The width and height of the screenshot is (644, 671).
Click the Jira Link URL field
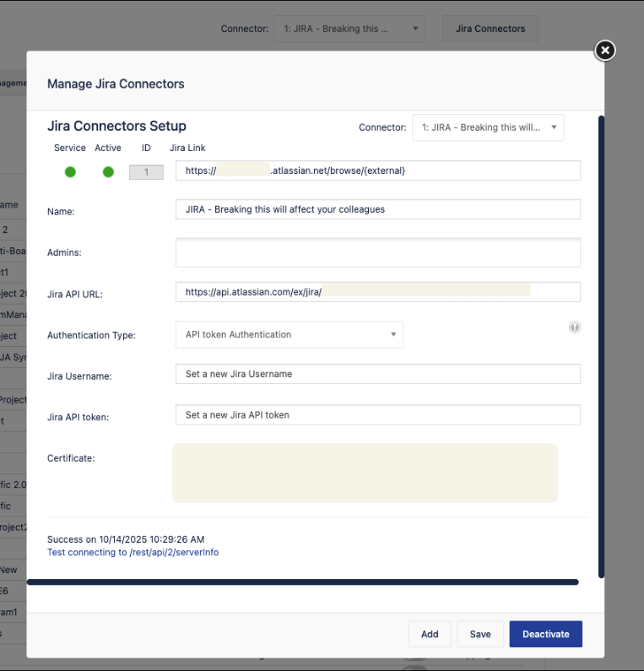tap(378, 170)
